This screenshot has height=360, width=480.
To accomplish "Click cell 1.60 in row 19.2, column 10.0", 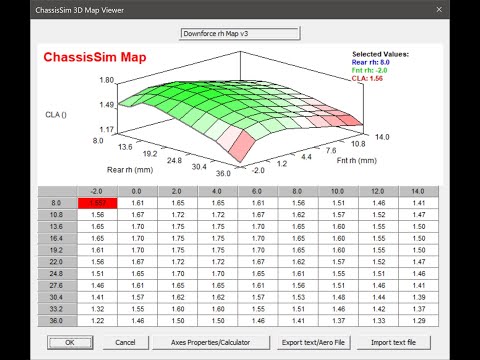I will [339, 250].
